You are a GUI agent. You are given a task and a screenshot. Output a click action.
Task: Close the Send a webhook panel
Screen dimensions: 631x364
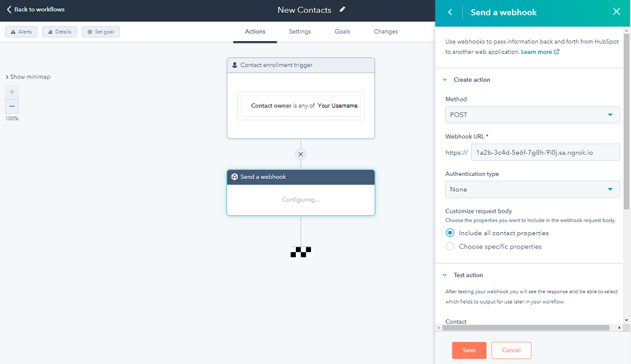(616, 11)
